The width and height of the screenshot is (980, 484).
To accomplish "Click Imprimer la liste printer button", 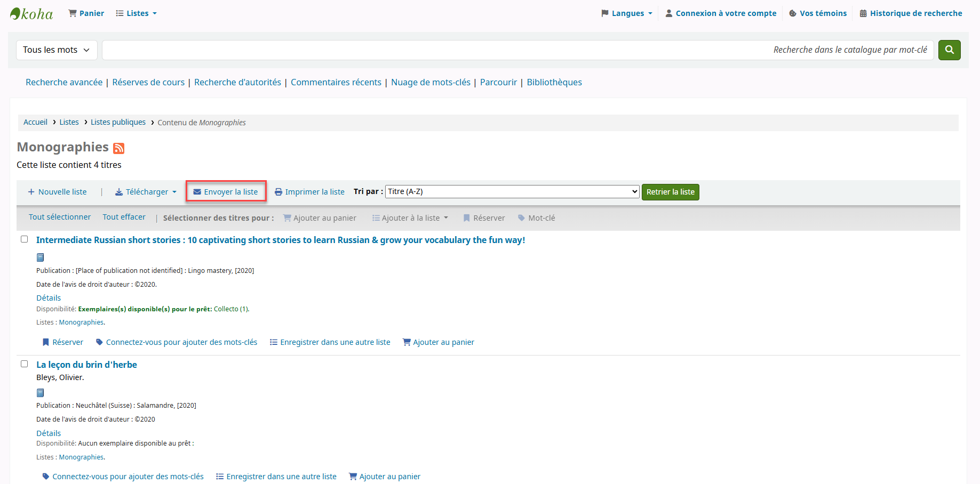I will click(x=309, y=192).
